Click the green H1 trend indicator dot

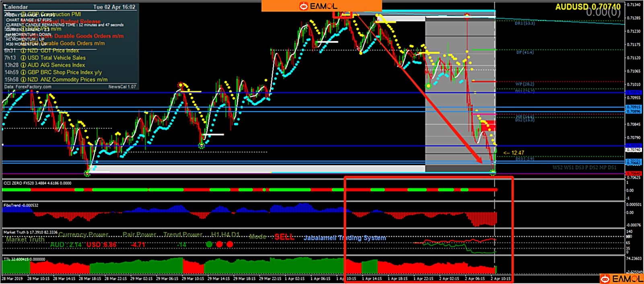209,244
